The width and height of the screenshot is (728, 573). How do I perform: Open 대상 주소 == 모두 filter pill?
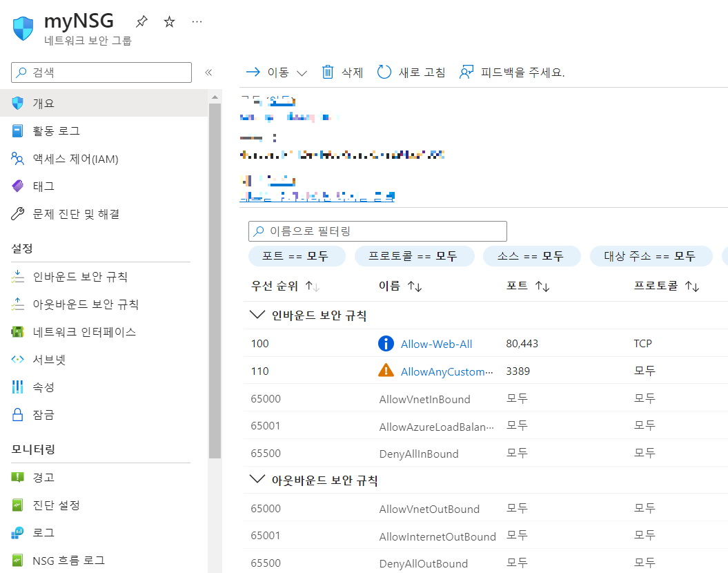pos(651,256)
